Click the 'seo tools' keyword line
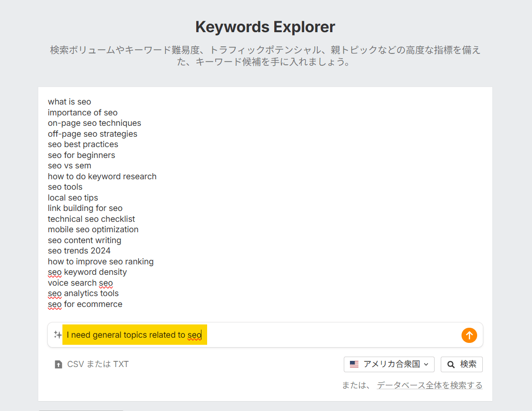This screenshot has width=532, height=411. point(65,187)
